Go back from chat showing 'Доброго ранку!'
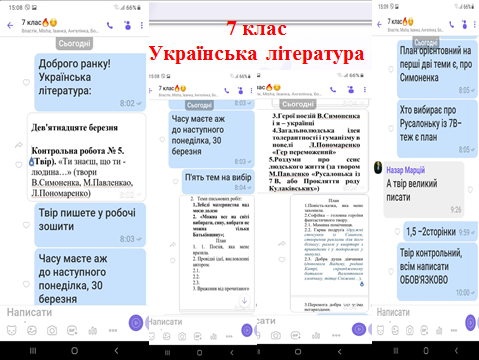 click(x=10, y=25)
